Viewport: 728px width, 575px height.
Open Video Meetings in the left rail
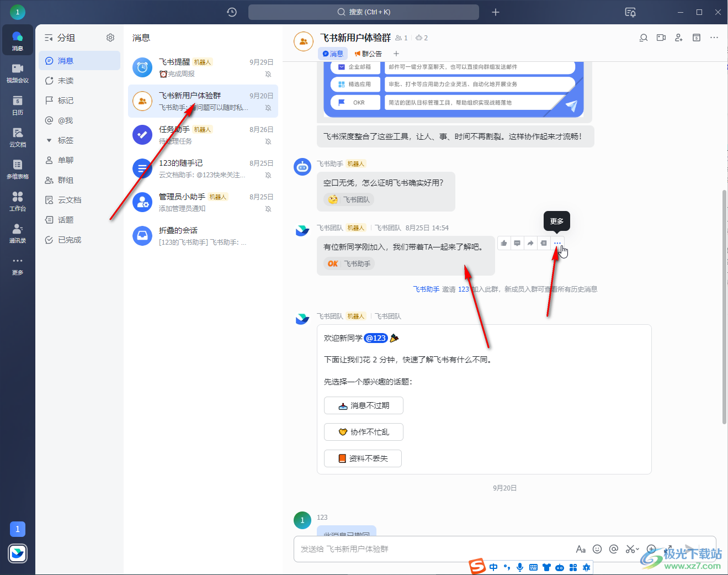(18, 73)
